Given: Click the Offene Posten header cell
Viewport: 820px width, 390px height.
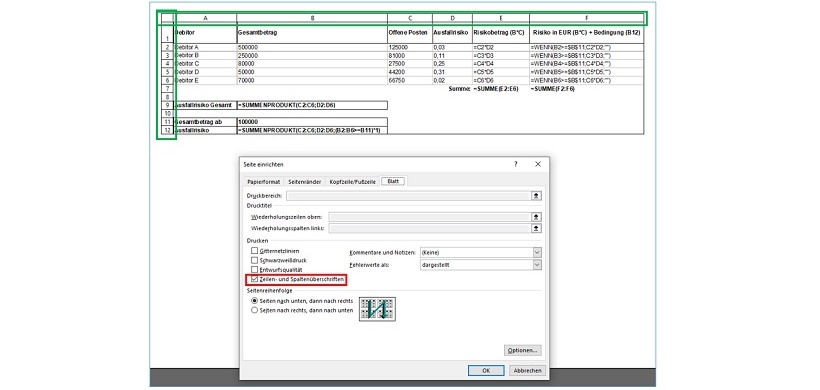Looking at the screenshot, I should pos(410,33).
